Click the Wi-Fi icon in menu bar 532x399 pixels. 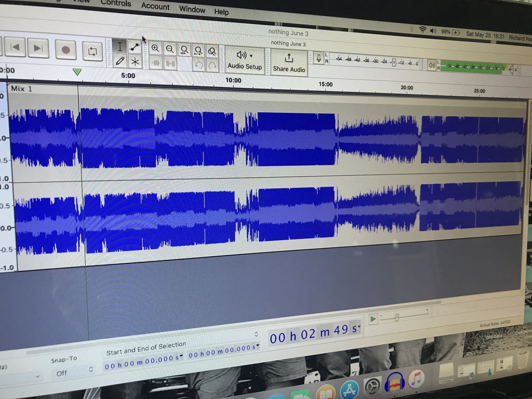[x=422, y=30]
